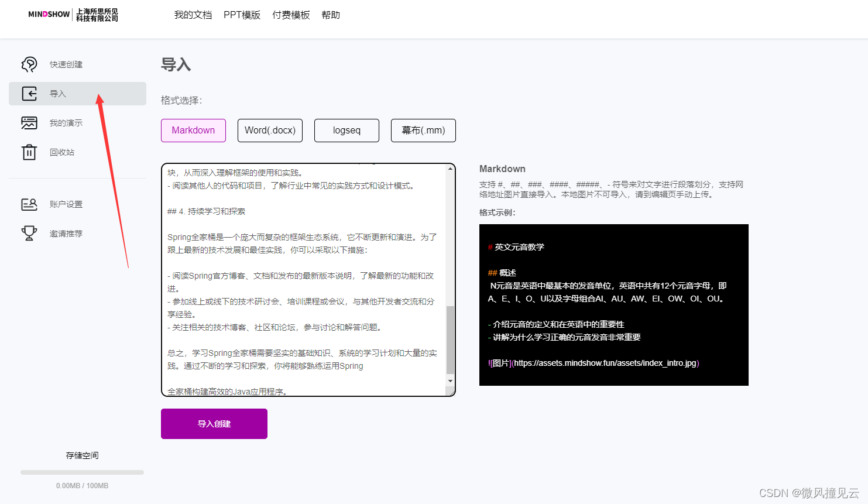Viewport: 868px width, 504px height.
Task: Go to 我的文档 in top navigation
Action: 193,15
